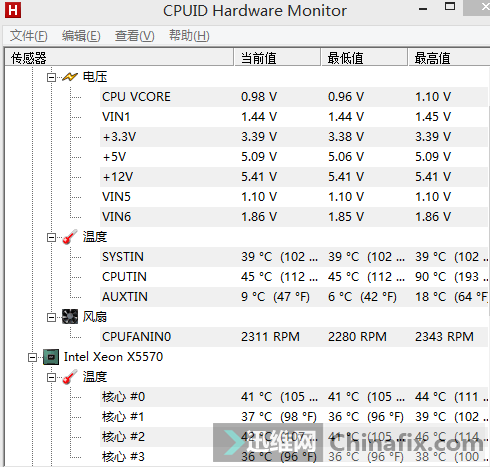
Task: Click the lightning voltage icon beside 电压
Action: click(x=70, y=77)
